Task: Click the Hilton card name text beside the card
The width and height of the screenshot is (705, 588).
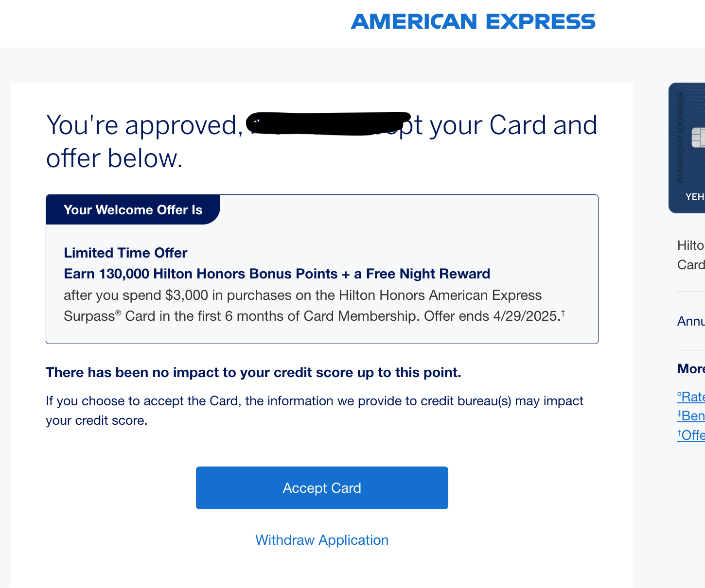Action: [x=691, y=255]
